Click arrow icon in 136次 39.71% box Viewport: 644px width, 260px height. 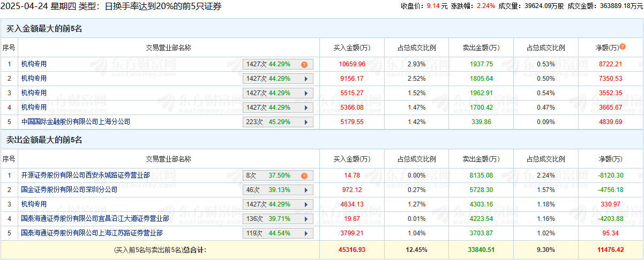click(x=306, y=219)
